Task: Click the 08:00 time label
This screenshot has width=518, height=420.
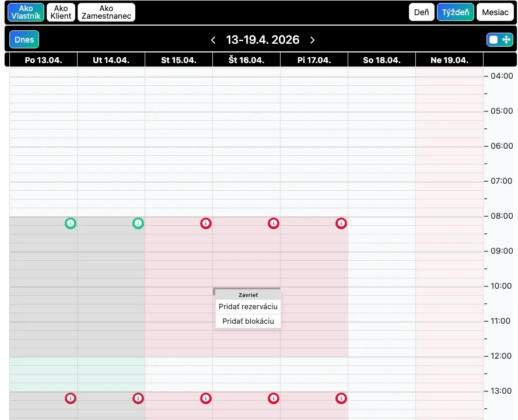Action: coord(502,216)
